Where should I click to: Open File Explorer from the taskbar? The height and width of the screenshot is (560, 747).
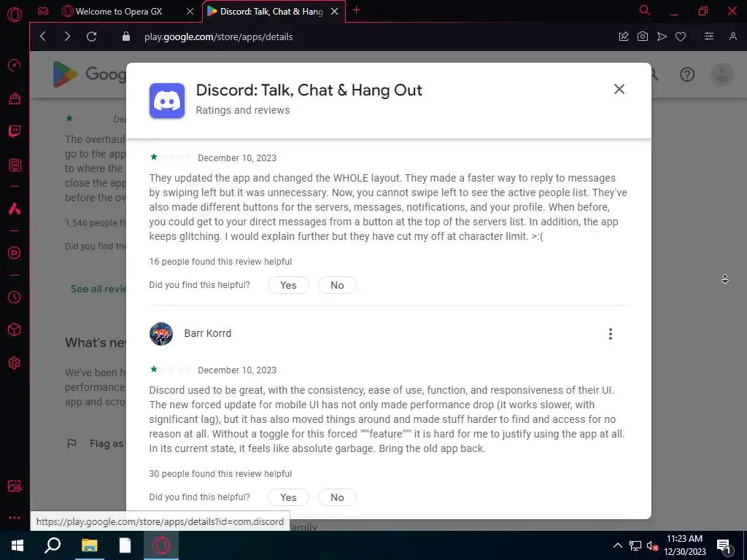pos(89,545)
